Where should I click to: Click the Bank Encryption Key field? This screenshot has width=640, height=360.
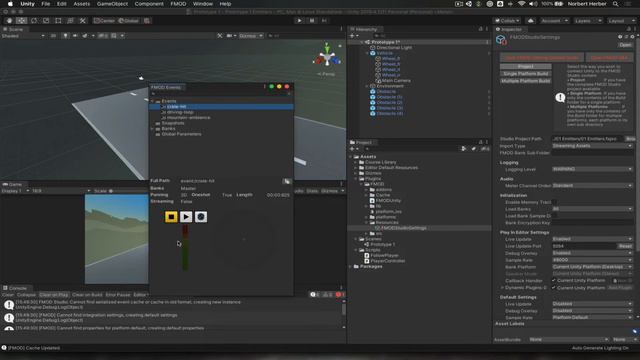tap(592, 223)
